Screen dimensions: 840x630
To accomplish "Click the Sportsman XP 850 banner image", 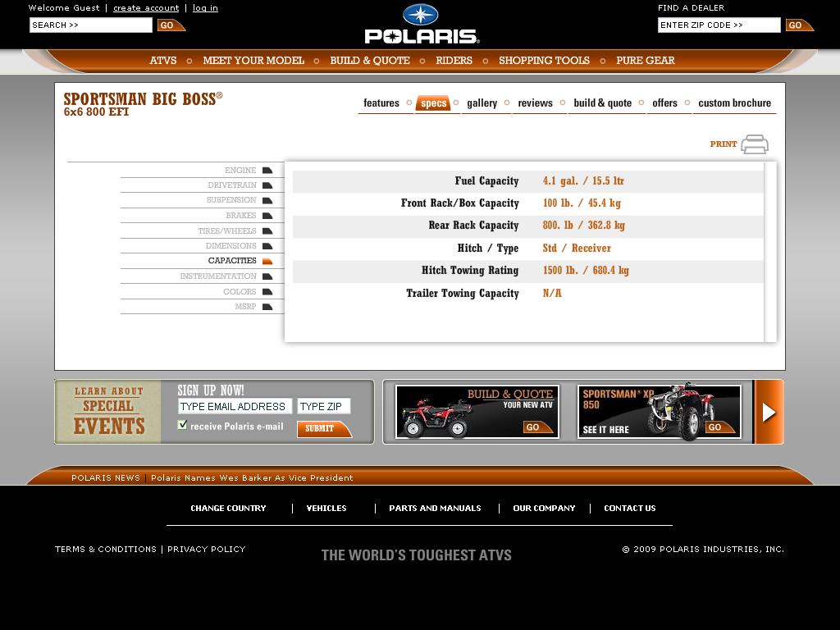I will 660,412.
